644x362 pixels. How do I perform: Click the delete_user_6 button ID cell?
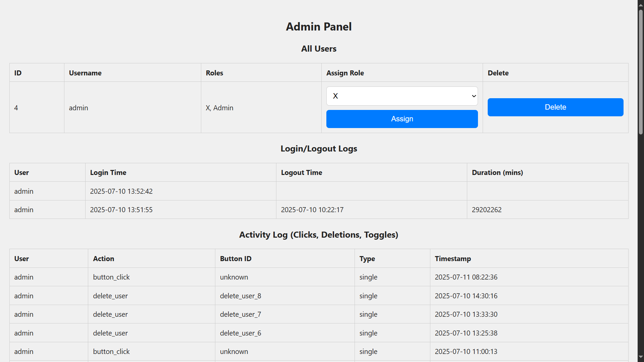tap(240, 333)
